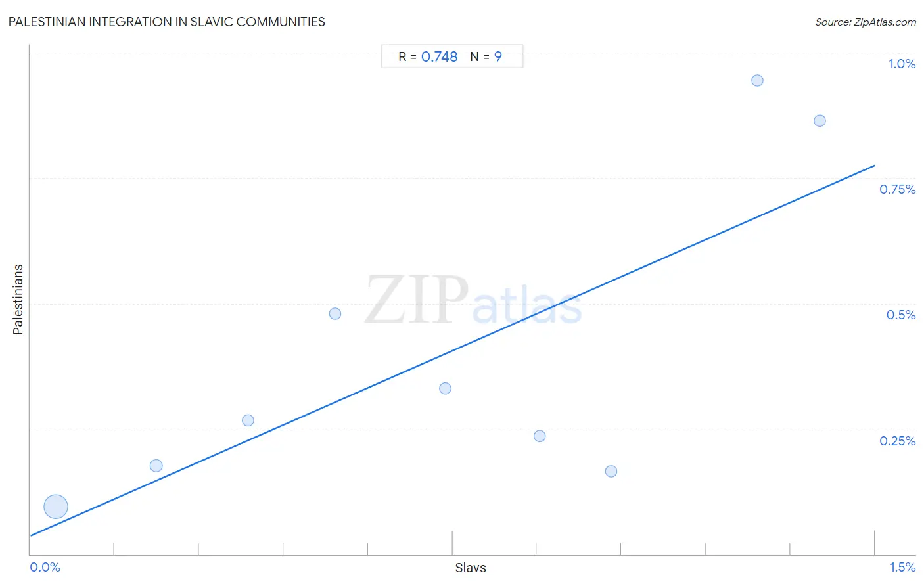Click the 1.0% y-axis tick label

click(x=902, y=64)
